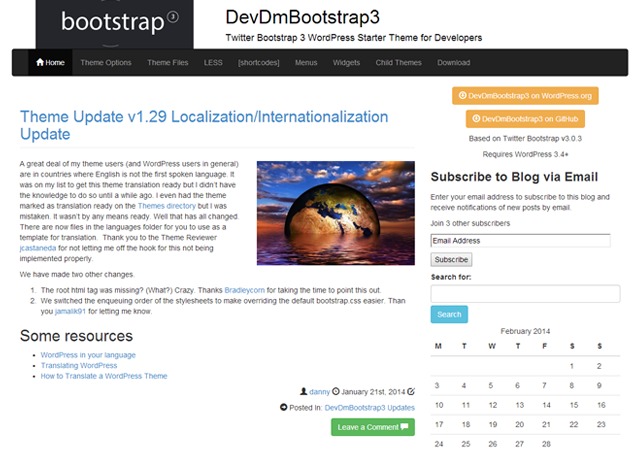Open Translating WordPress link
Viewport: 640px width, 450px height.
[79, 365]
